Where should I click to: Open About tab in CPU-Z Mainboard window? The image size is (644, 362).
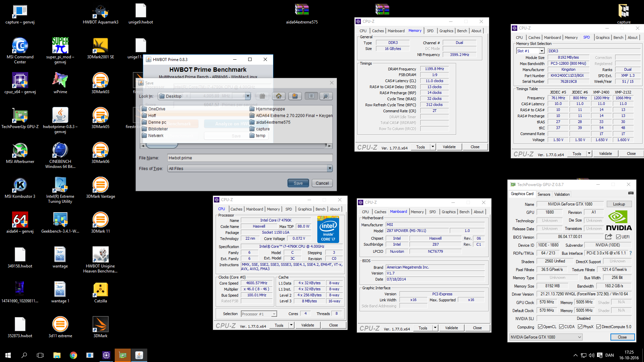click(x=479, y=212)
